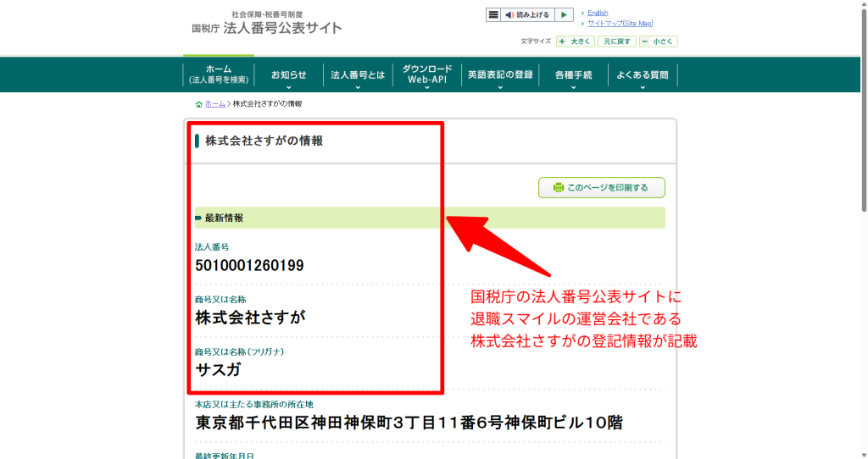Select the furigana サスガ
Viewport: 868px width, 459px height.
pyautogui.click(x=218, y=369)
